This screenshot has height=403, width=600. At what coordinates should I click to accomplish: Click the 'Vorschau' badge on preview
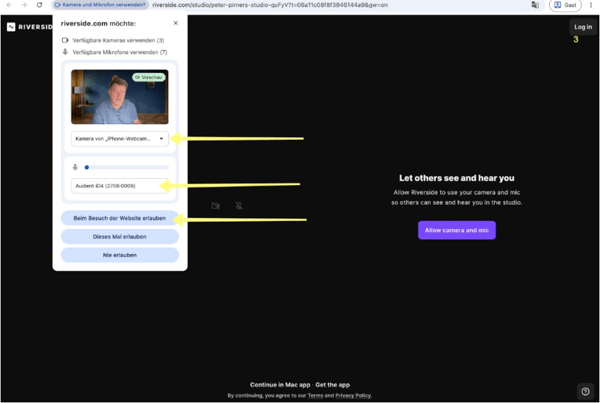coord(149,77)
